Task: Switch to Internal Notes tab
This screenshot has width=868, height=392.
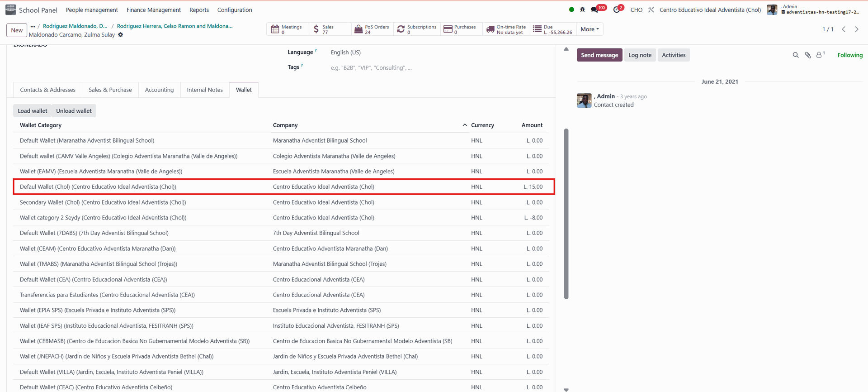Action: [x=205, y=90]
